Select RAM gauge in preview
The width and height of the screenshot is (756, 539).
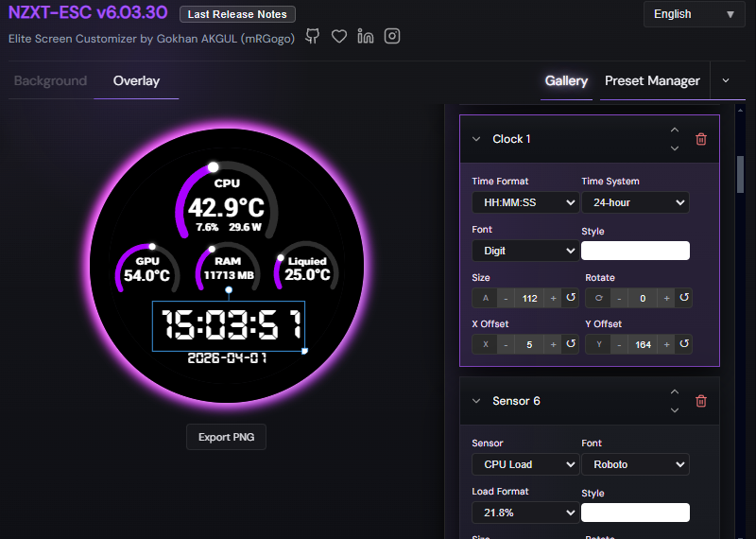pos(228,269)
